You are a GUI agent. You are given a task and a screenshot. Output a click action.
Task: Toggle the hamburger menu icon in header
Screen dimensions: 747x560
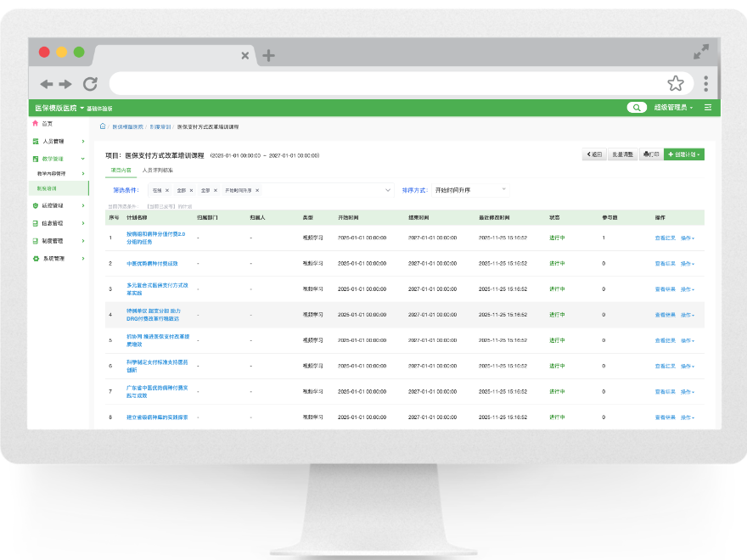pyautogui.click(x=708, y=108)
